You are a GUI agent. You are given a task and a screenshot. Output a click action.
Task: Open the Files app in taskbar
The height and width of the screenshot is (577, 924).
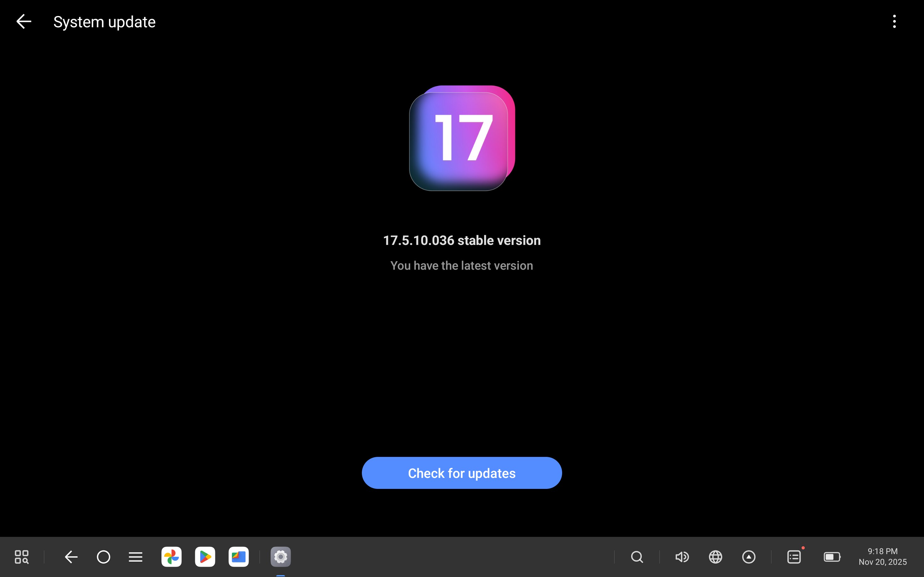point(239,557)
